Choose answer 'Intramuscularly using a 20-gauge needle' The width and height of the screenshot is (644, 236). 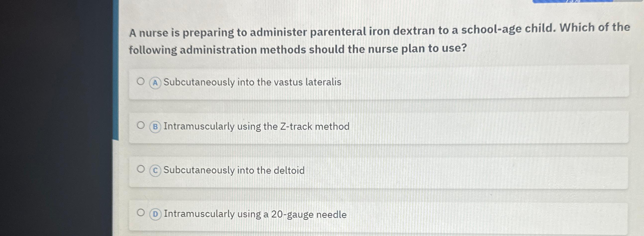[255, 214]
